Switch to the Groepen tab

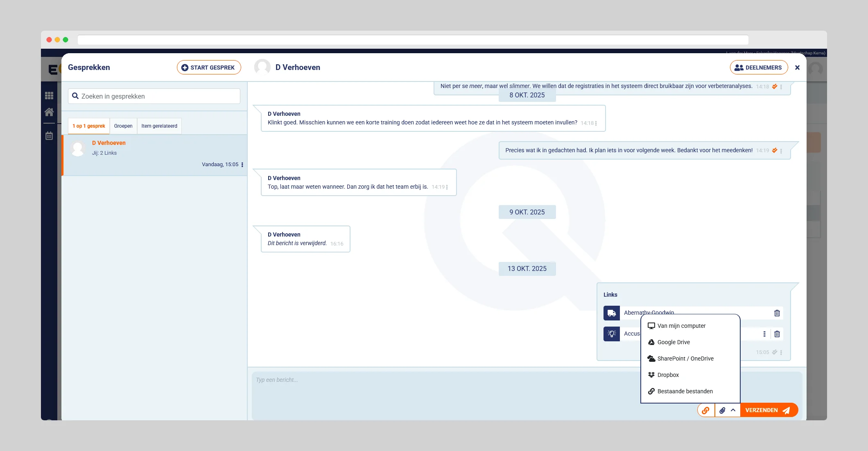coord(123,126)
